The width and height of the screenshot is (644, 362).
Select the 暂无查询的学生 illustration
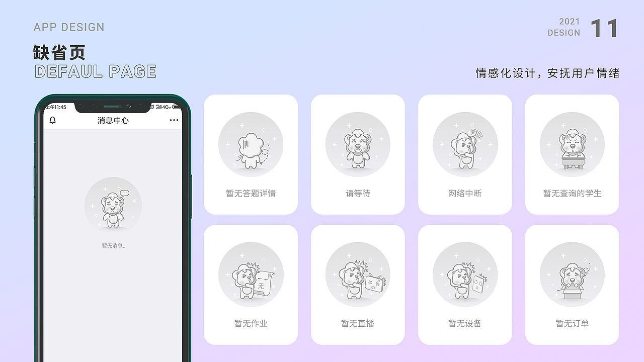[572, 144]
